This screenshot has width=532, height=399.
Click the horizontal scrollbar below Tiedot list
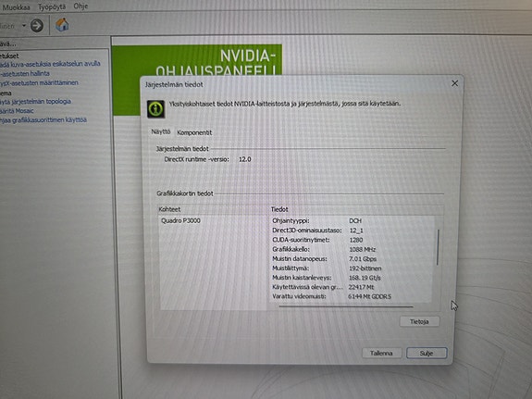pos(346,306)
